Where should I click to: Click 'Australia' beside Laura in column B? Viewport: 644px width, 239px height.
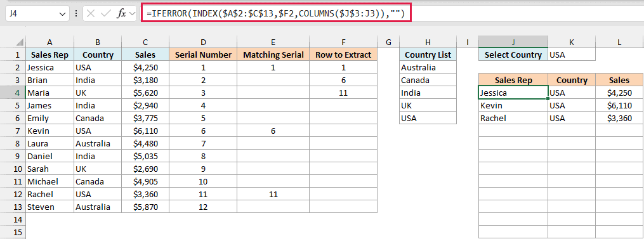pyautogui.click(x=98, y=144)
